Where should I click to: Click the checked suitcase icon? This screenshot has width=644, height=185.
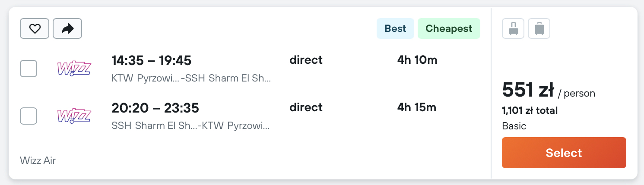point(539,28)
